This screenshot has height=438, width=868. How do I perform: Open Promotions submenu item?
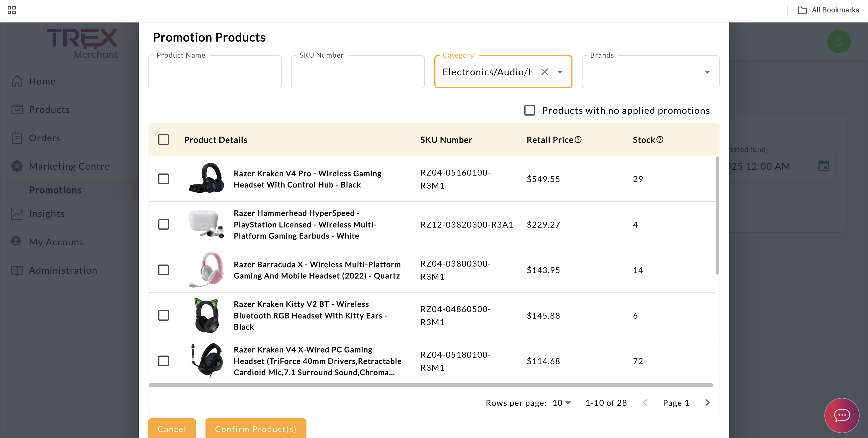pos(55,190)
